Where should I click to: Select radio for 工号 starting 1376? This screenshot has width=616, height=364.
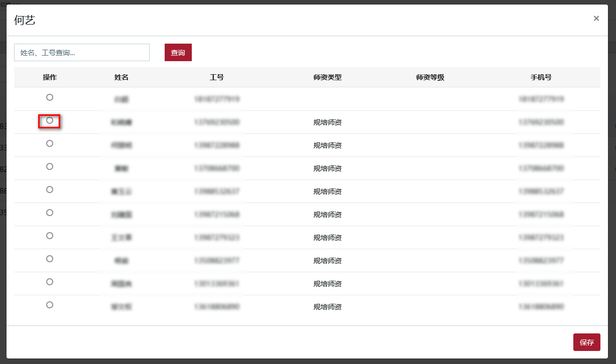pyautogui.click(x=50, y=120)
